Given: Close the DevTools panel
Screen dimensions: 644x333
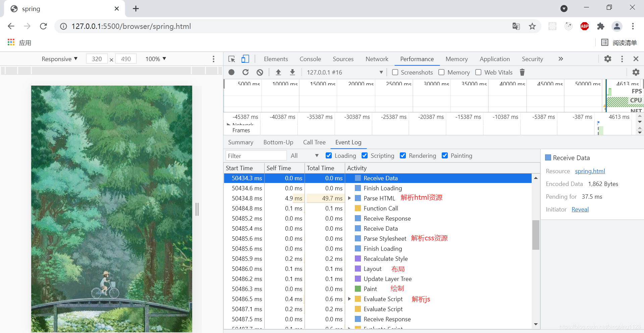Looking at the screenshot, I should [636, 59].
